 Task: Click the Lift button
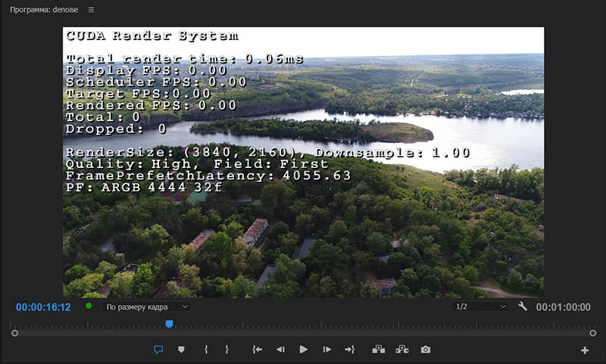pyautogui.click(x=378, y=350)
